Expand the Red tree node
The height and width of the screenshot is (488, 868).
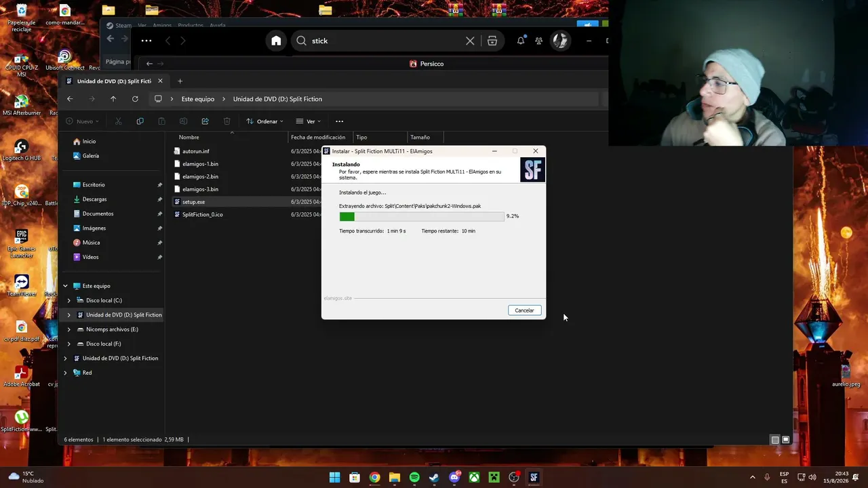pyautogui.click(x=66, y=373)
